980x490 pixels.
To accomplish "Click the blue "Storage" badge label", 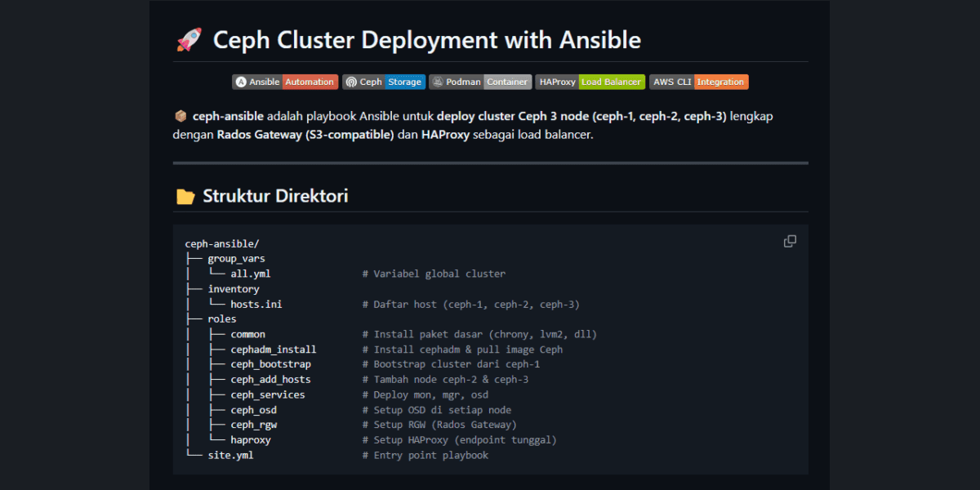I will pyautogui.click(x=405, y=82).
